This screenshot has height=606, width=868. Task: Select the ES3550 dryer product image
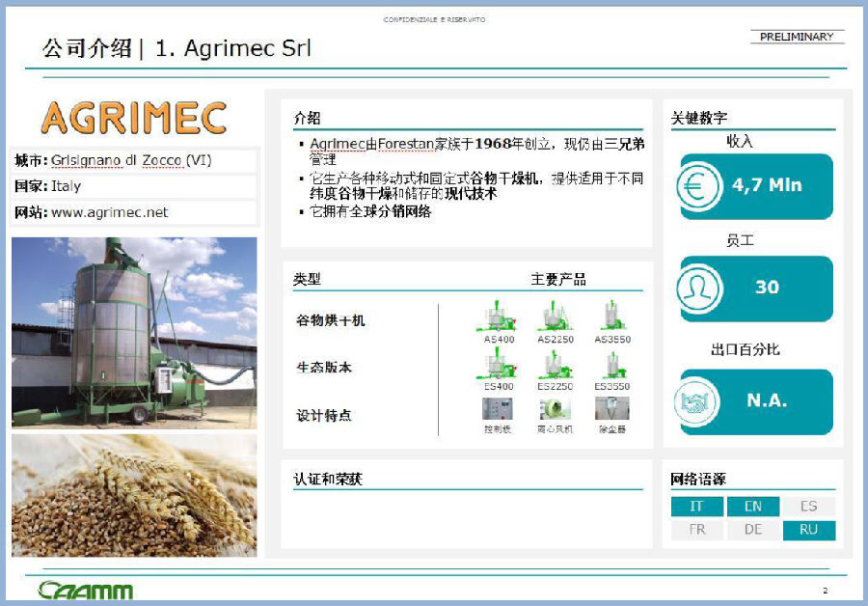pyautogui.click(x=611, y=366)
